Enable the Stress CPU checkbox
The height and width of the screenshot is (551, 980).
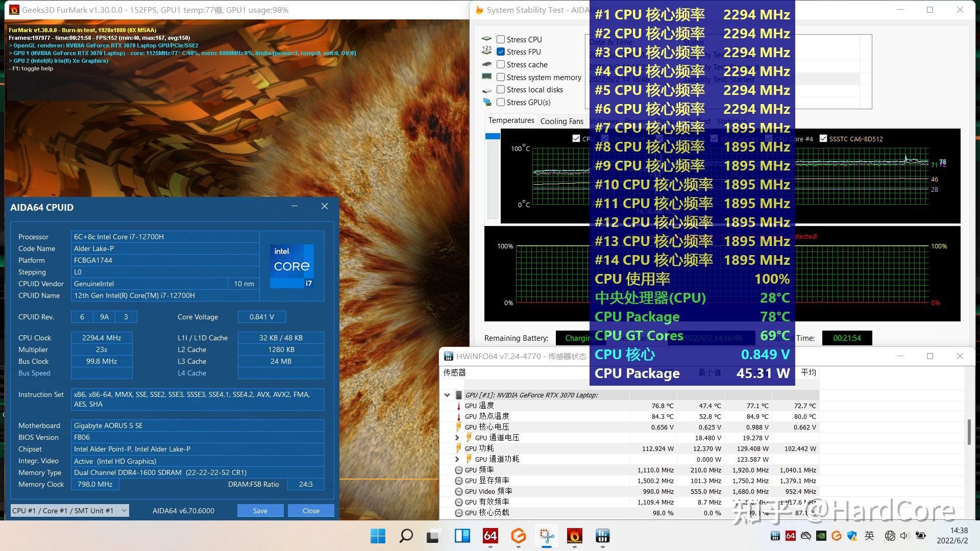coord(501,38)
